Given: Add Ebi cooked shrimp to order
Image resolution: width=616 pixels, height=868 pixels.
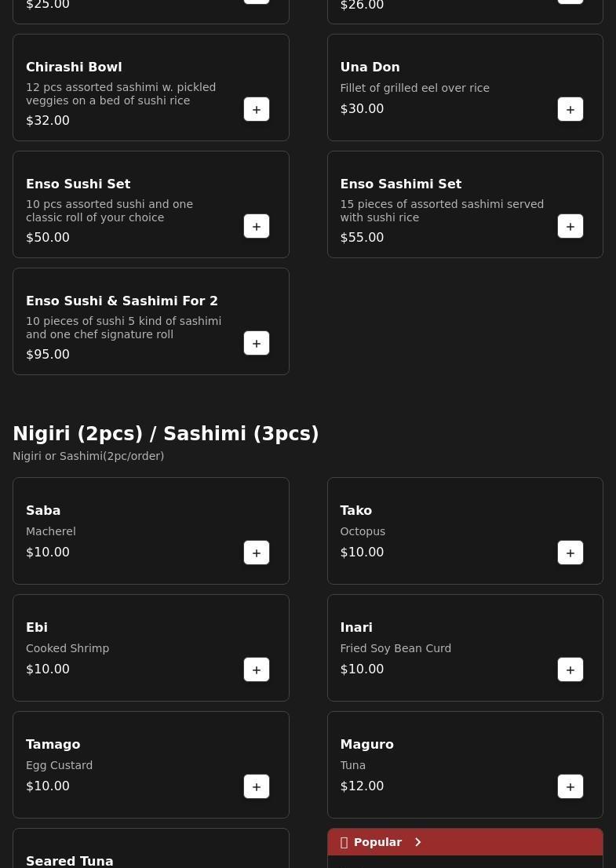Looking at the screenshot, I should click(x=257, y=669).
